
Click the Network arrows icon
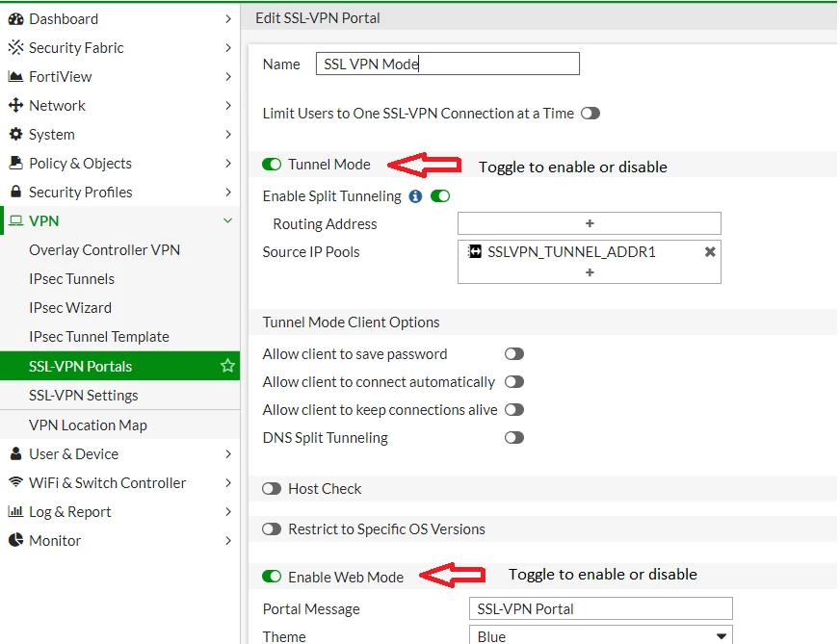coord(16,105)
